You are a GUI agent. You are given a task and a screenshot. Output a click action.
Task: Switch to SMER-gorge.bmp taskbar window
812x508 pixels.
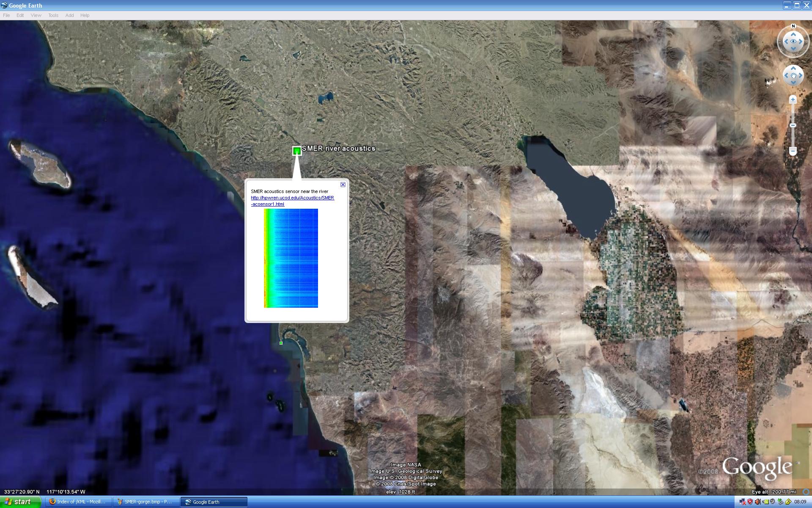(x=146, y=502)
